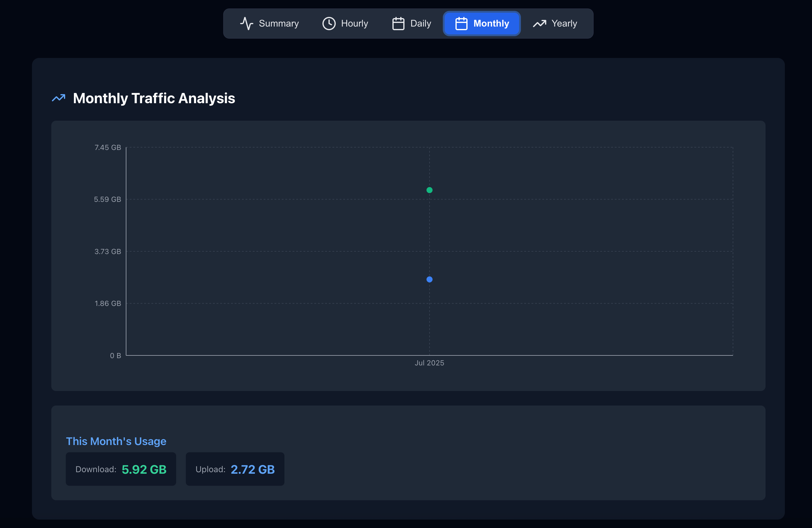Click the Daily calendar icon

(398, 24)
